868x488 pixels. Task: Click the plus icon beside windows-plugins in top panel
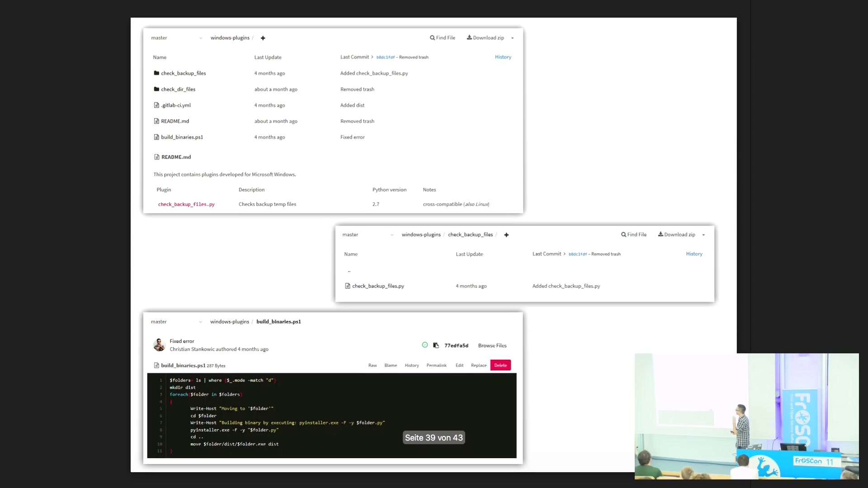(x=263, y=38)
